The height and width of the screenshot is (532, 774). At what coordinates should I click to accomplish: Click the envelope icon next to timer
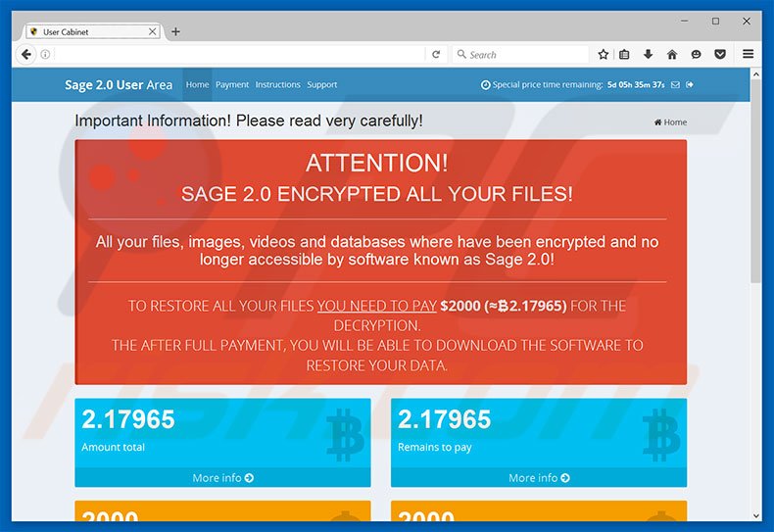click(x=675, y=85)
